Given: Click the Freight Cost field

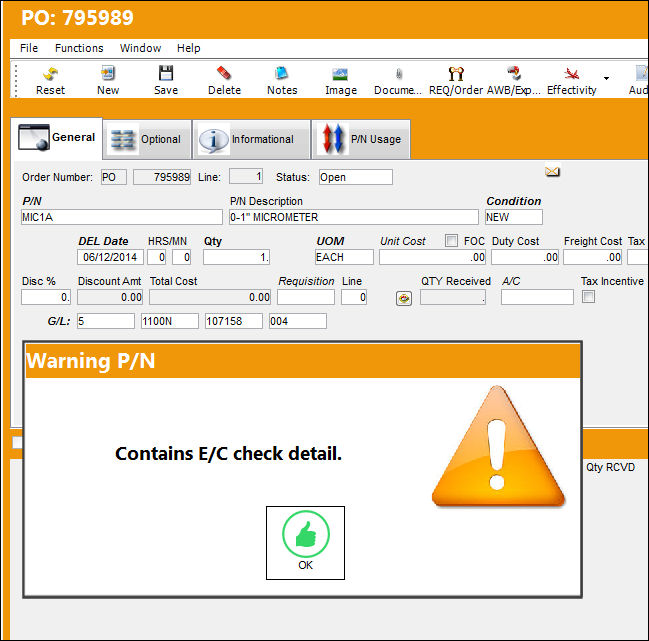Looking at the screenshot, I should [x=593, y=257].
